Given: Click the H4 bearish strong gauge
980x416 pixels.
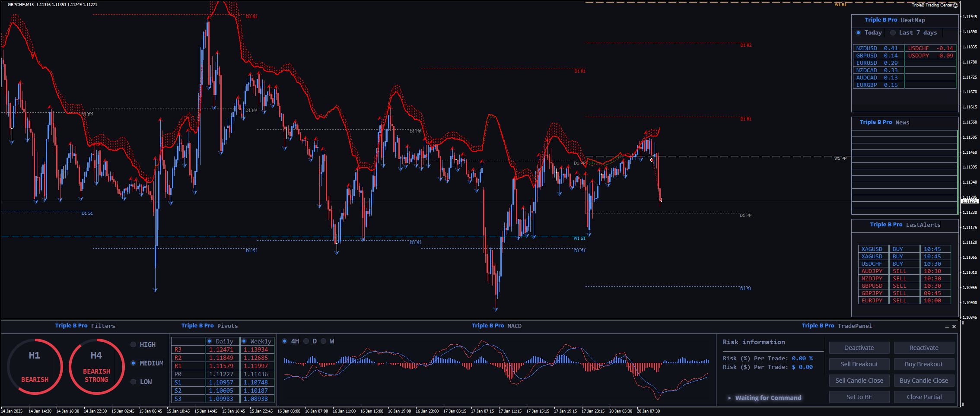Looking at the screenshot, I should pos(96,366).
